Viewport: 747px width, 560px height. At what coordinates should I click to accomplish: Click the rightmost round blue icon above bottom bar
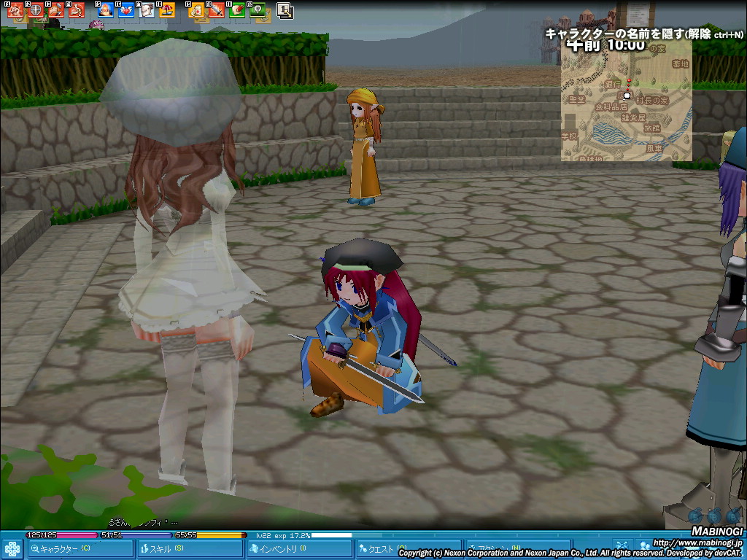[x=734, y=516]
